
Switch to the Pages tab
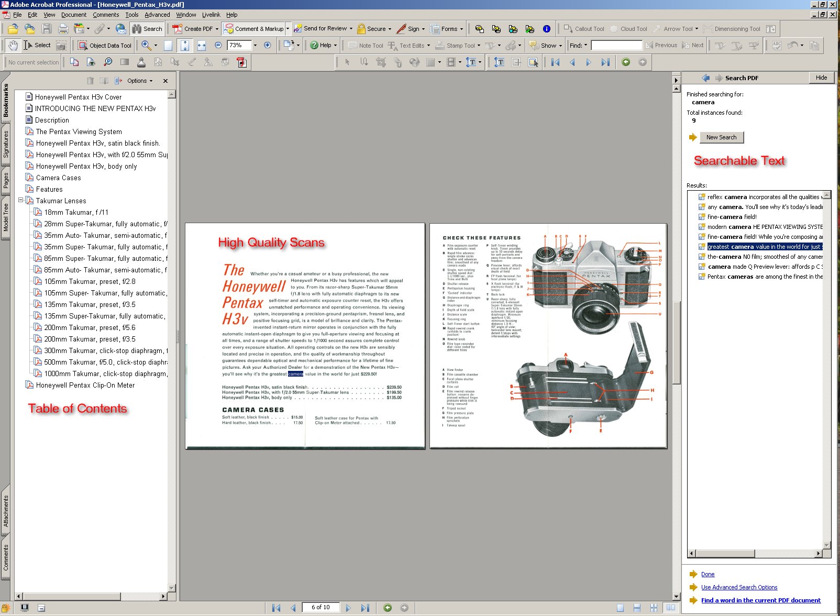6,180
